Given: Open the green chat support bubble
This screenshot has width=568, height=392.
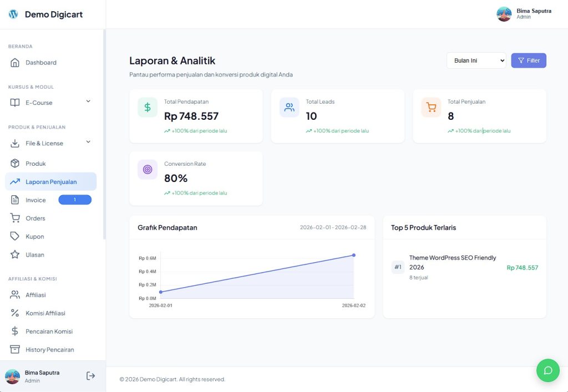Looking at the screenshot, I should click(548, 370).
